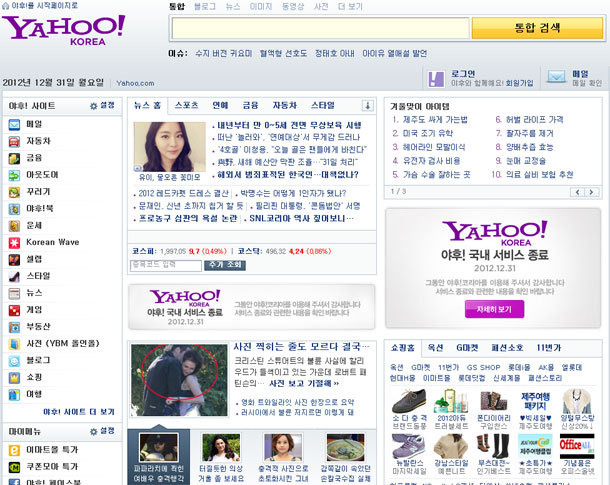610x485 pixels.
Task: Click the main search input field
Action: pyautogui.click(x=321, y=28)
